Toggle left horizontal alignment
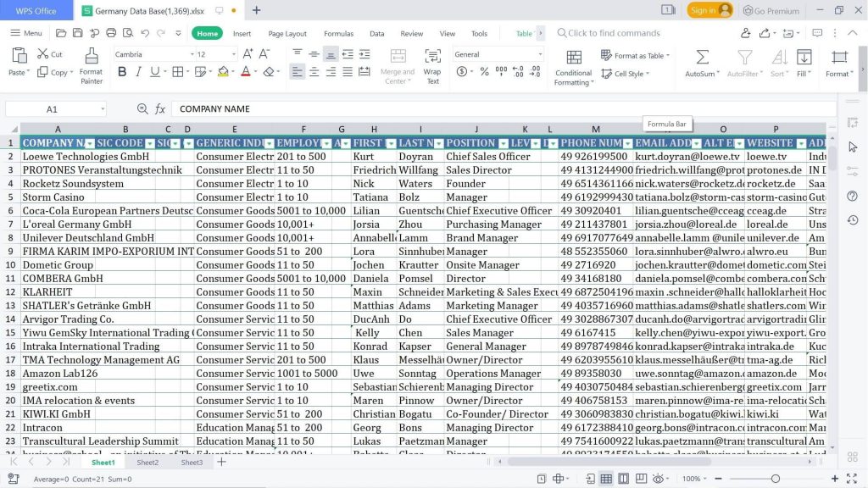The image size is (868, 488). (x=298, y=72)
